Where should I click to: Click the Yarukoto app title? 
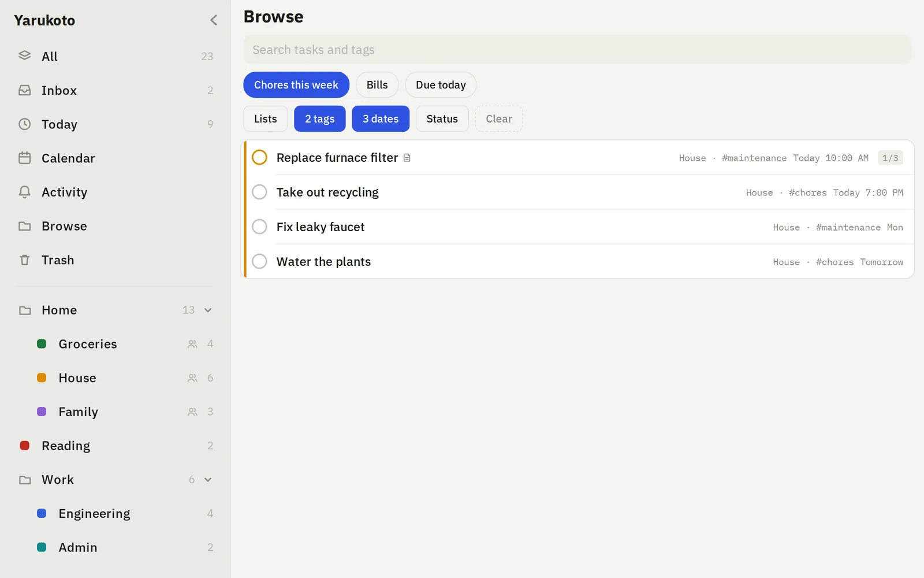coord(44,20)
